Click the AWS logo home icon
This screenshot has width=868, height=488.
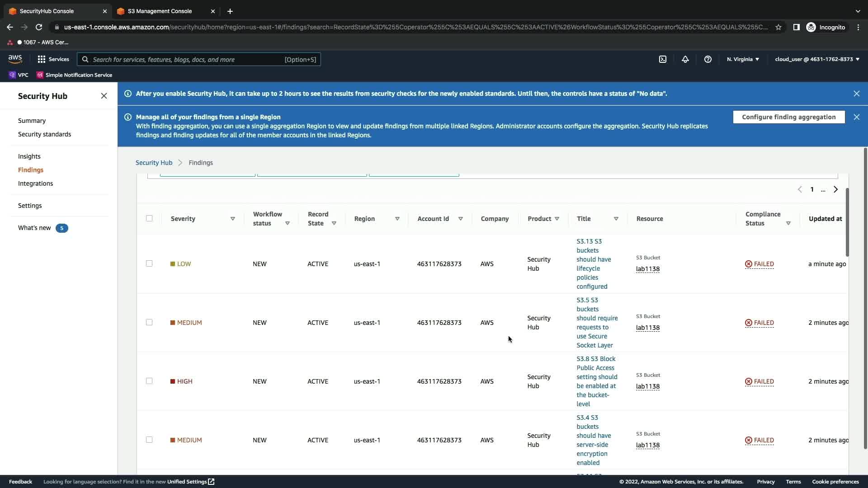point(15,59)
